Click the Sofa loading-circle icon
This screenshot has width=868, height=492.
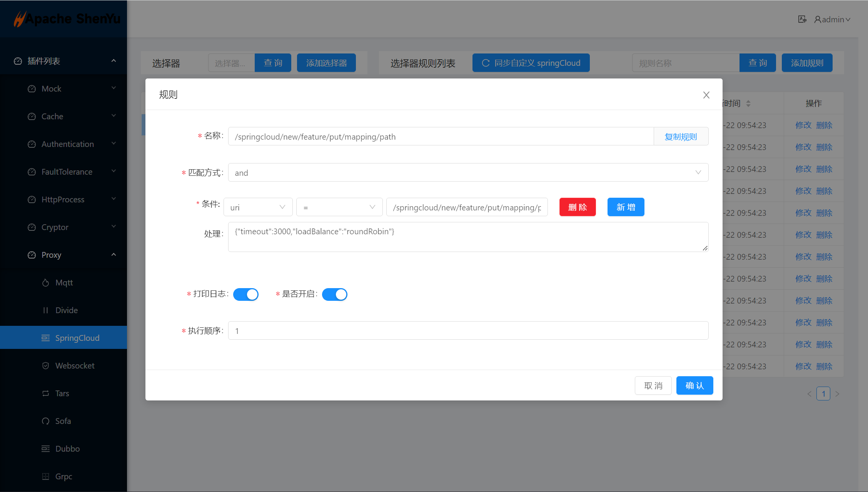tap(45, 421)
